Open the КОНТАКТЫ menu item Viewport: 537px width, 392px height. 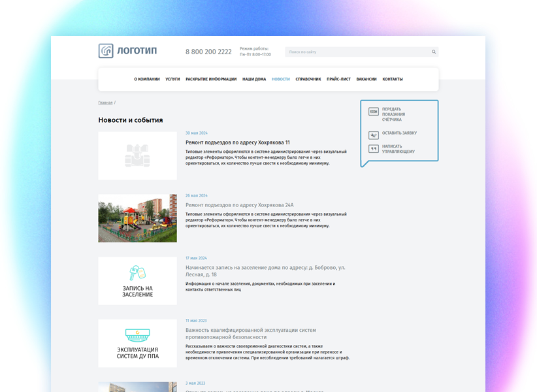point(393,79)
